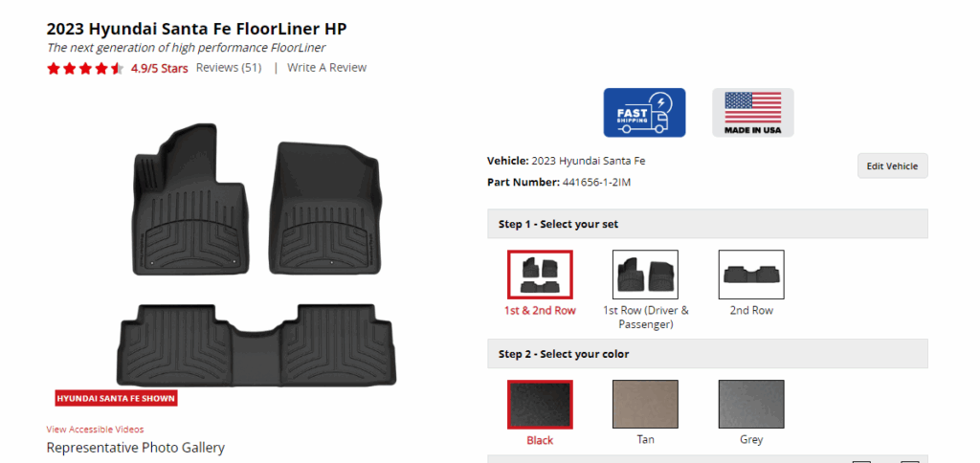Image resolution: width=980 pixels, height=463 pixels.
Task: Click the Fast Shipping truck badge
Action: pos(644,113)
